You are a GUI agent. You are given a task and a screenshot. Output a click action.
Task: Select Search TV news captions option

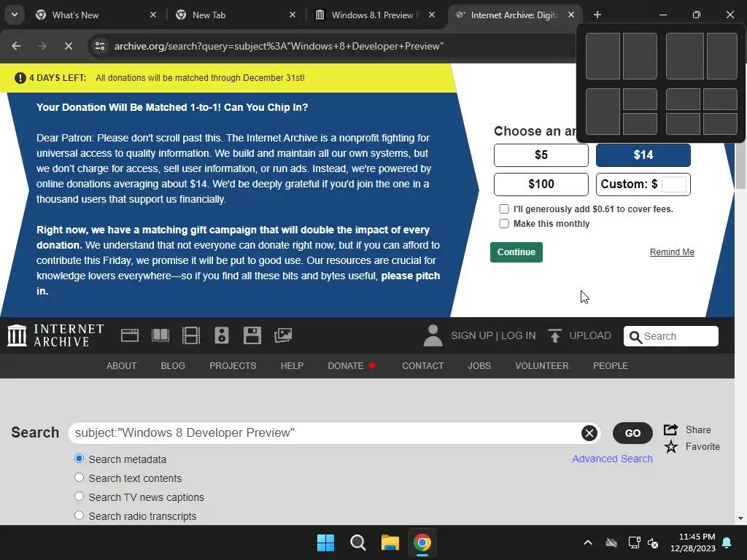(x=79, y=497)
